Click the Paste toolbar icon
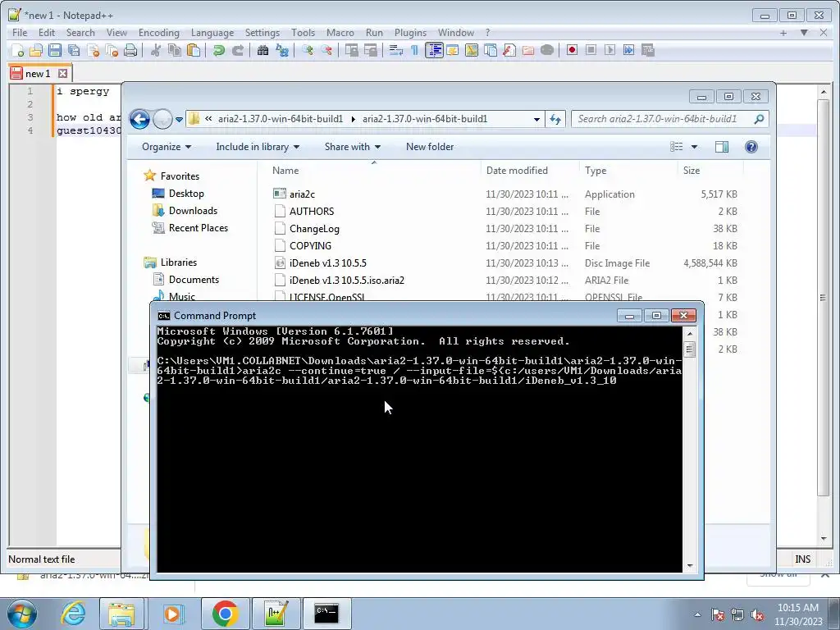 click(194, 50)
